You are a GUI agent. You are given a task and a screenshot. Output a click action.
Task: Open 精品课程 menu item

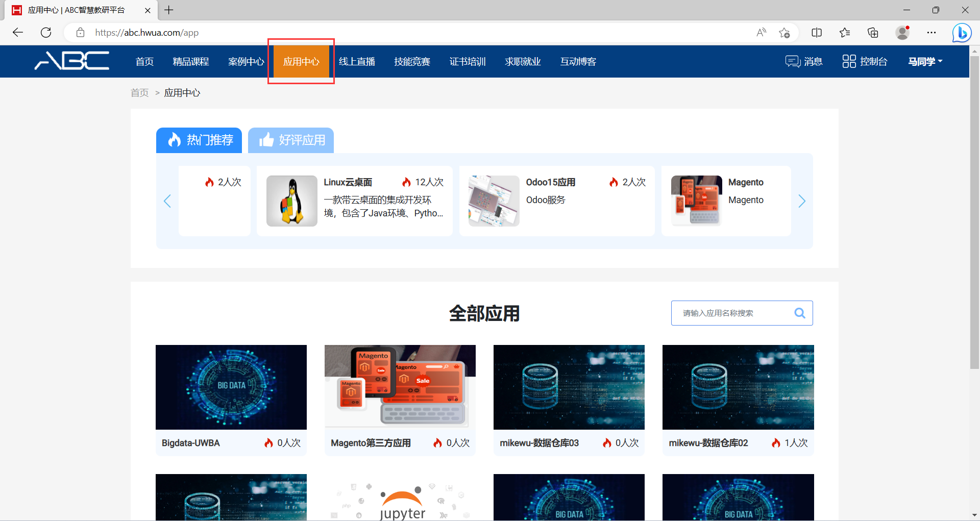point(191,61)
